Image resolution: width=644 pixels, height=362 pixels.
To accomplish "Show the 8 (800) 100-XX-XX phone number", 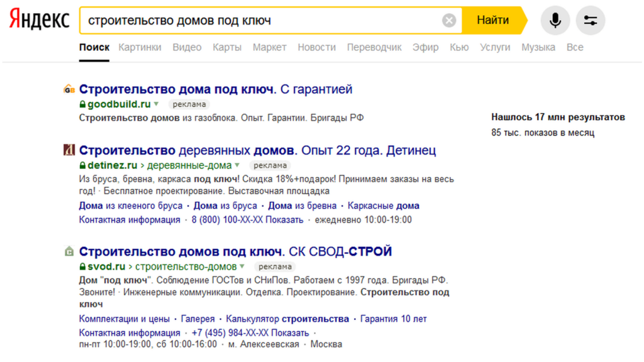I will (x=247, y=220).
